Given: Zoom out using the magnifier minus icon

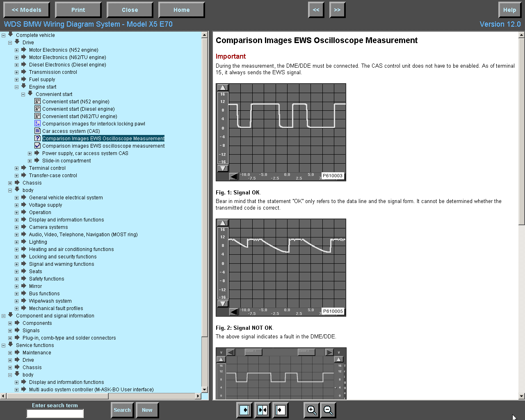Looking at the screenshot, I should coord(328,410).
